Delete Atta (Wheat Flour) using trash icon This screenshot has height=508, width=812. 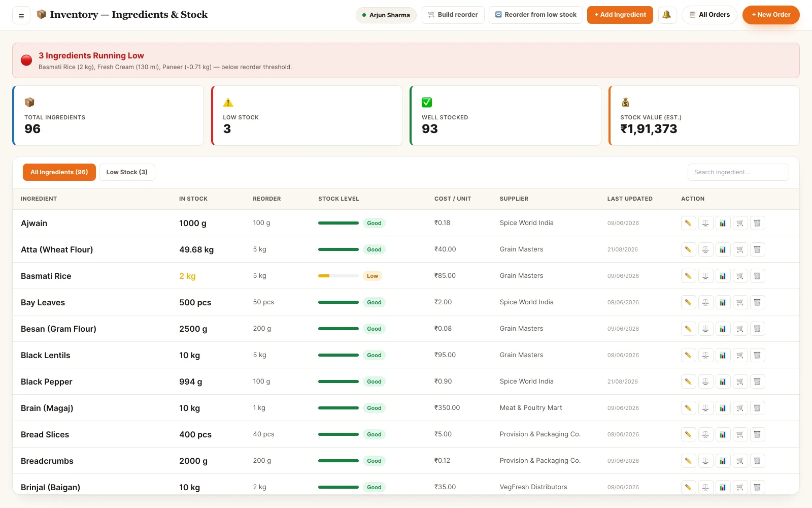757,249
